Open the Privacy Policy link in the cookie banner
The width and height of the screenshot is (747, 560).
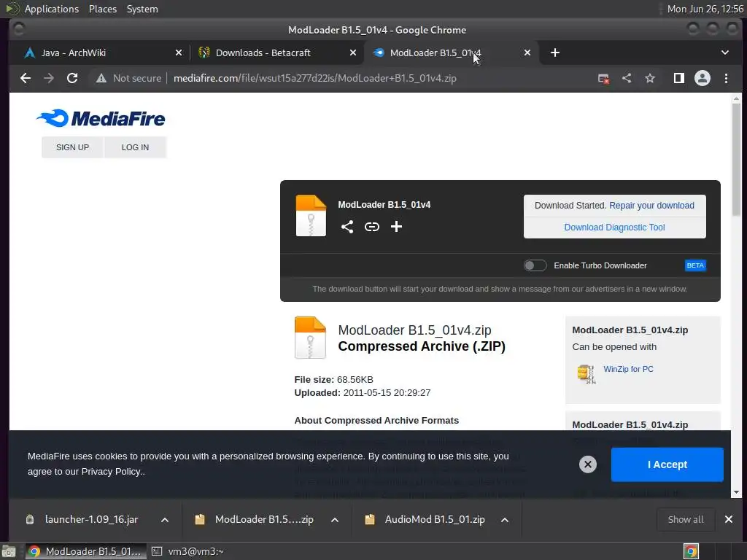(x=112, y=472)
